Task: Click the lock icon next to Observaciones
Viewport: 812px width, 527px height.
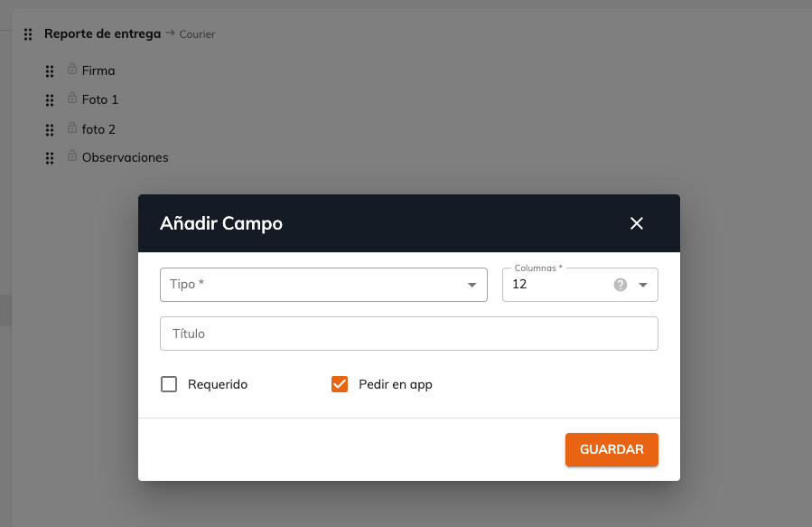Action: (x=72, y=155)
